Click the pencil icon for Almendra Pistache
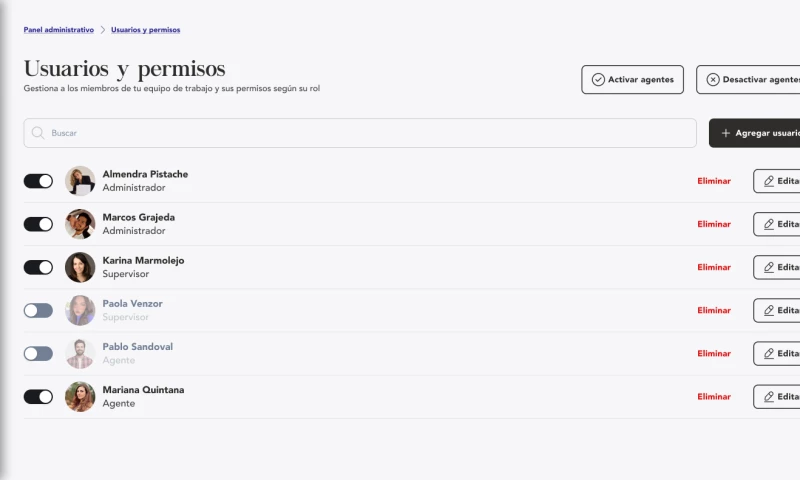Viewport: 800px width, 480px height. [769, 181]
